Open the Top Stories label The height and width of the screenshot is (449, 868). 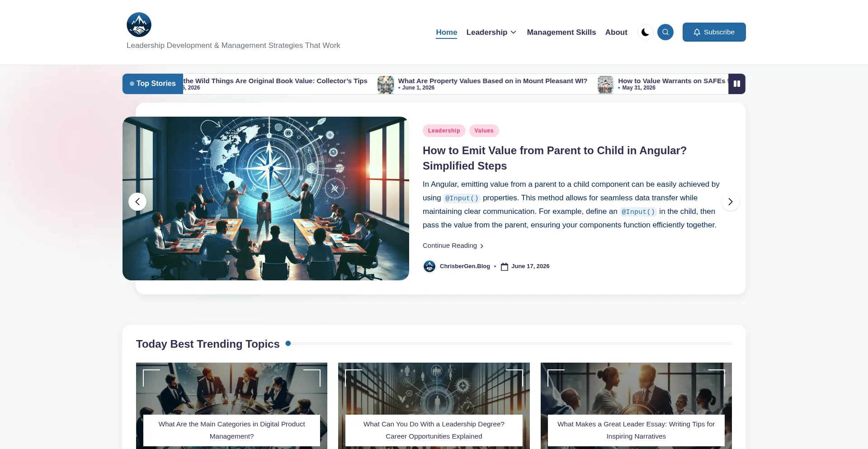click(153, 84)
